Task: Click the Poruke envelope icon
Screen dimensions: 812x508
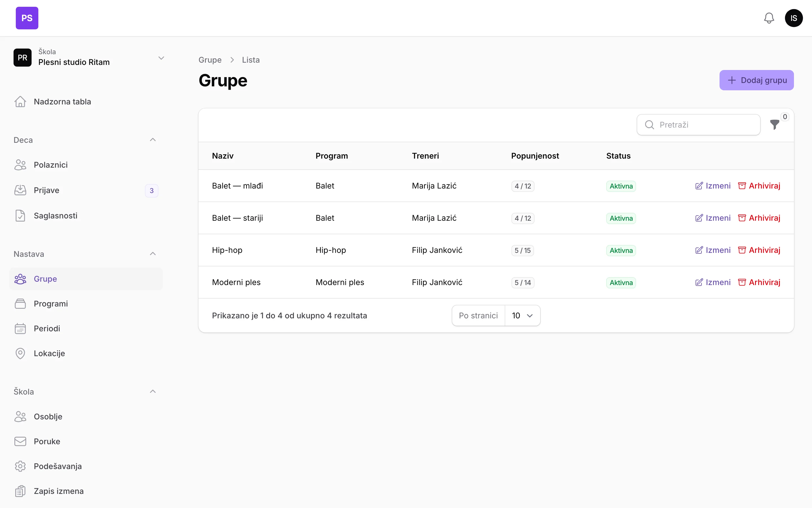Action: click(x=20, y=441)
